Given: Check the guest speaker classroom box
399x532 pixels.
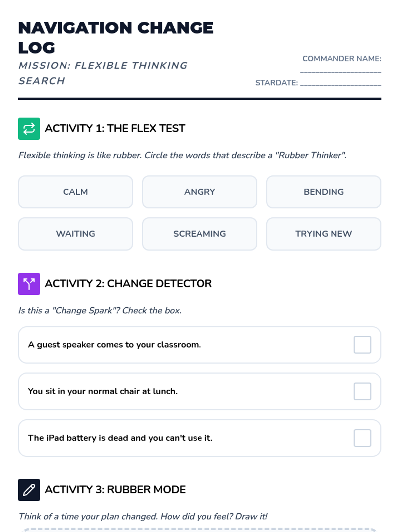Looking at the screenshot, I should (x=362, y=345).
